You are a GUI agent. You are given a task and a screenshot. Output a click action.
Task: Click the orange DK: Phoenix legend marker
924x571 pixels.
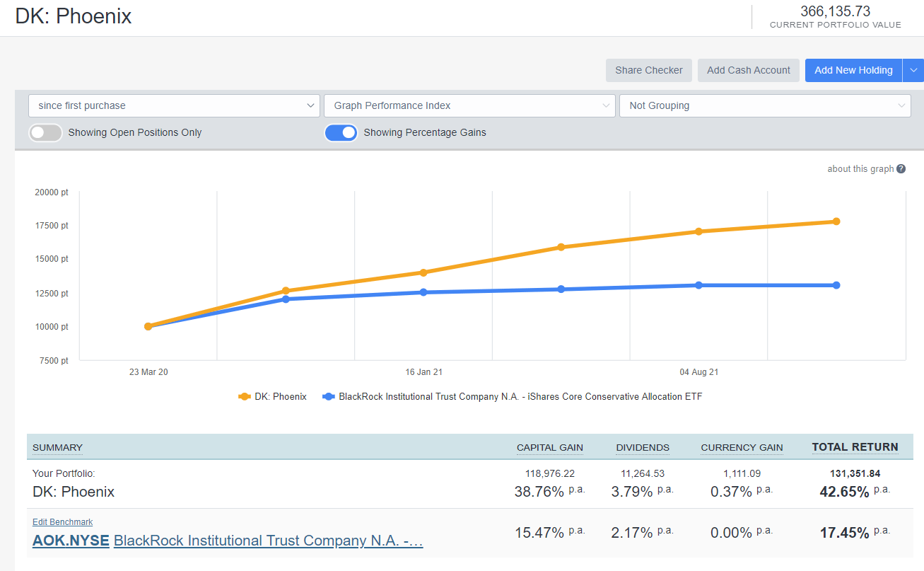click(x=245, y=397)
